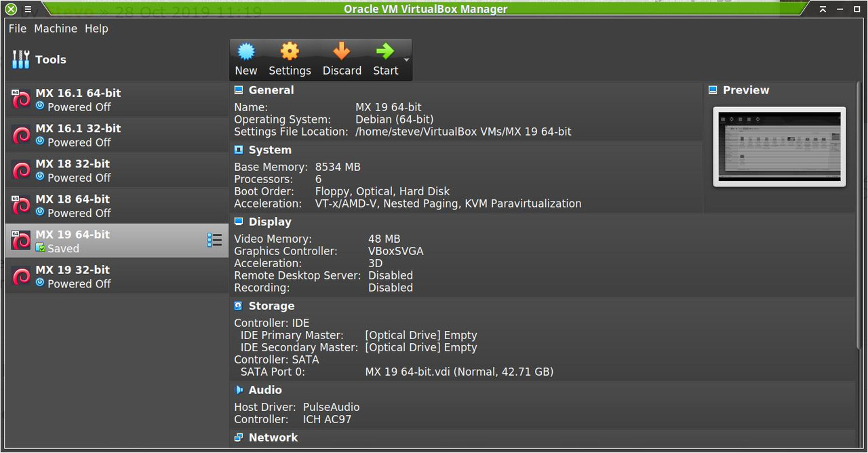Click the Recording Disabled value

point(391,288)
